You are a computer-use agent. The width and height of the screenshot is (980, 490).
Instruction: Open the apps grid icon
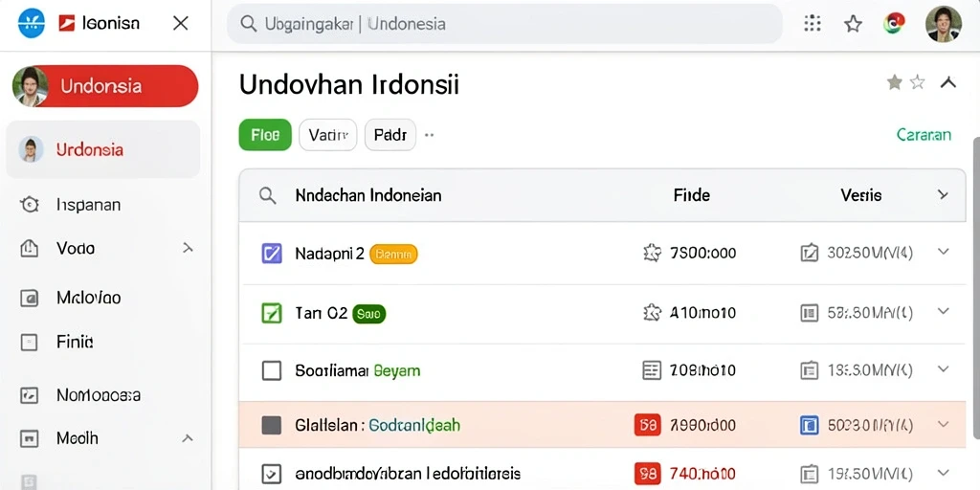click(x=812, y=24)
